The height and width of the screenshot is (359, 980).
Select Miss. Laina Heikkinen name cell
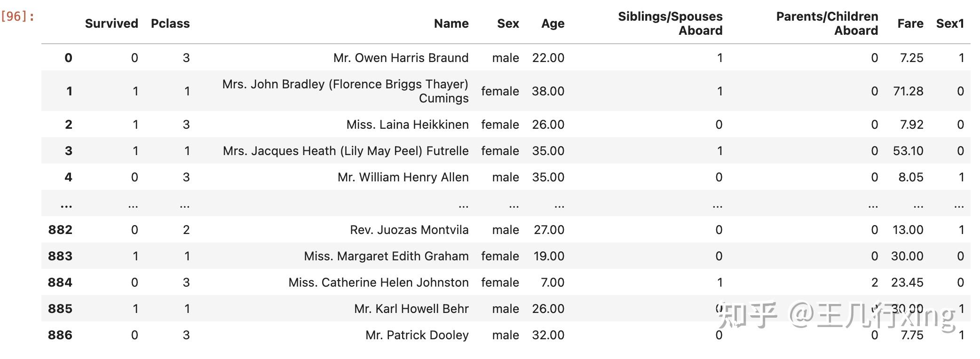click(407, 125)
